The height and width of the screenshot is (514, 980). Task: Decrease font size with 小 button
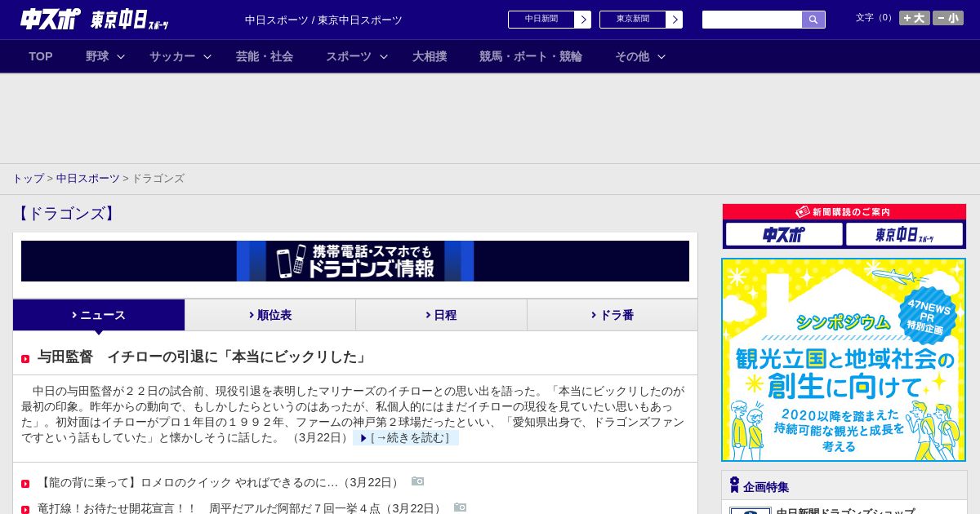coord(948,18)
